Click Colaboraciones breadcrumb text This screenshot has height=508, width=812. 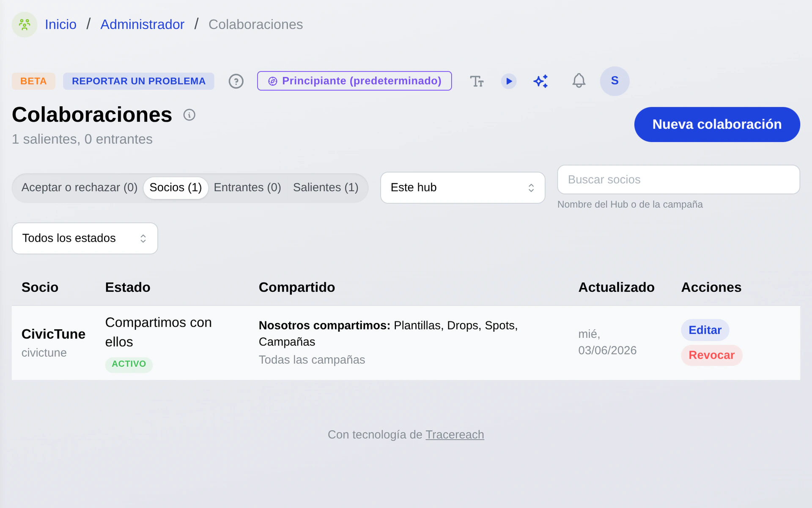(255, 25)
